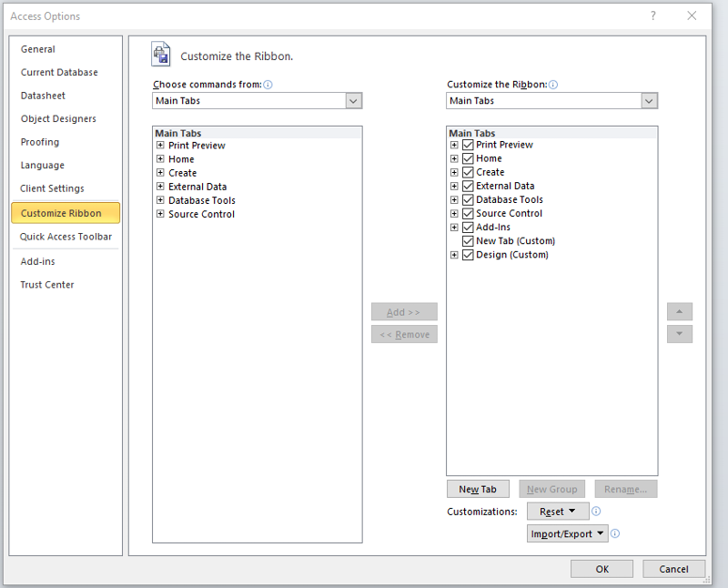Click the info icon beside Choose commands from

click(x=268, y=83)
